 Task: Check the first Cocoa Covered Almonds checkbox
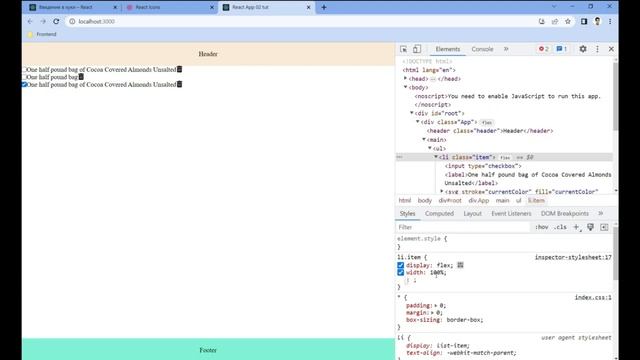(x=24, y=69)
